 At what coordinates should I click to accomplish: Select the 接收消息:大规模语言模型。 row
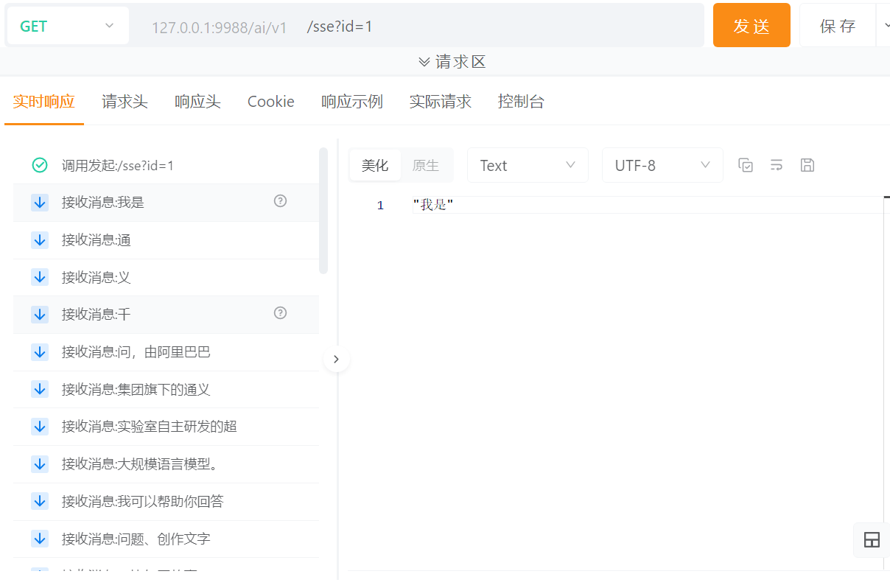tap(166, 463)
